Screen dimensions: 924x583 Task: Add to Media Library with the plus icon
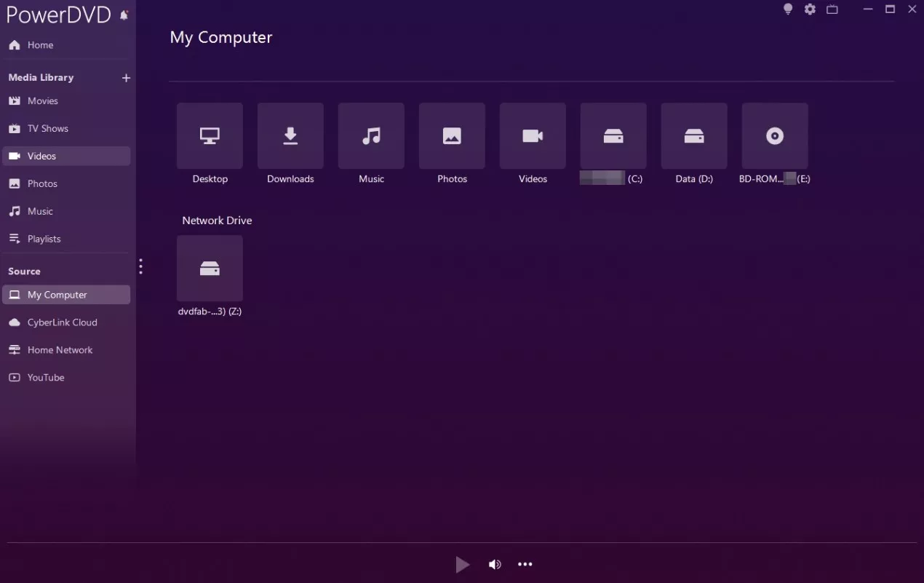[126, 78]
